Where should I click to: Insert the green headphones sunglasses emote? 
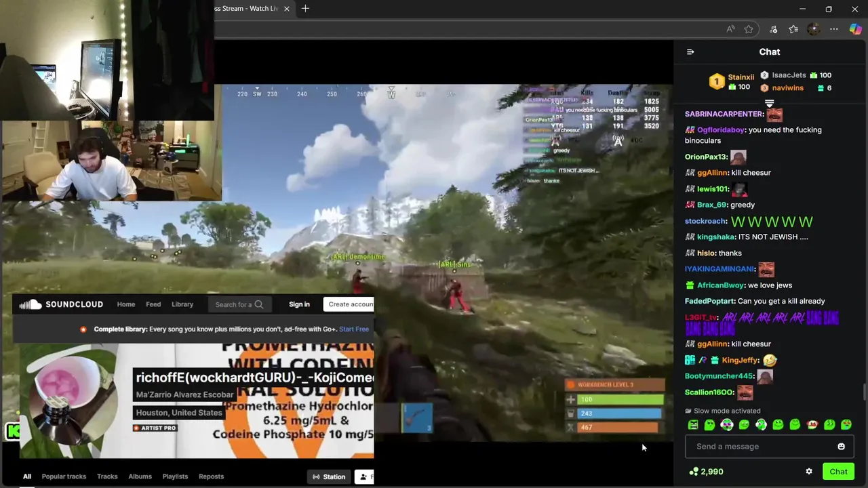tap(726, 425)
